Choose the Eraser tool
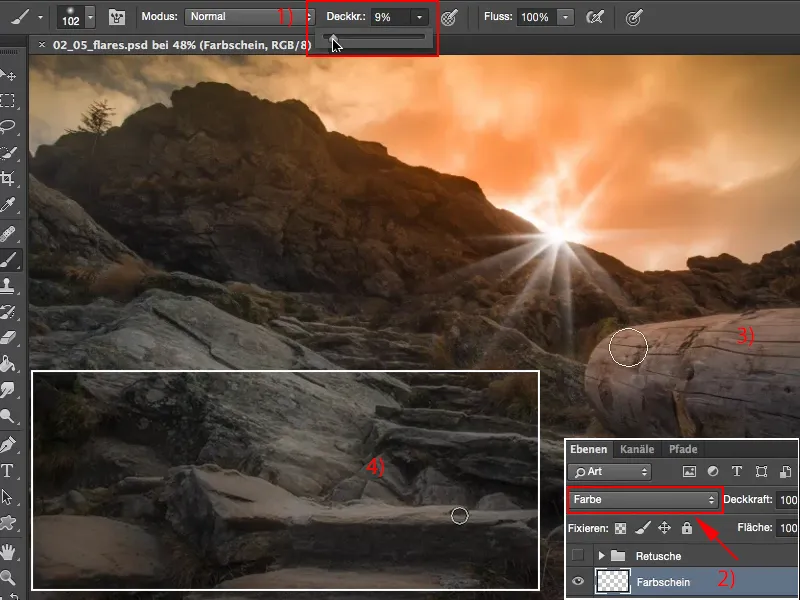 (8, 337)
